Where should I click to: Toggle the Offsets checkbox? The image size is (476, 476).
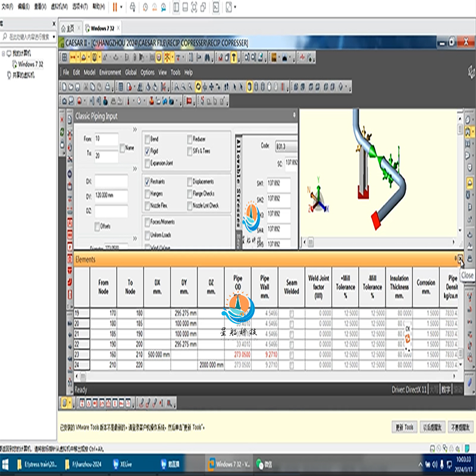(97, 227)
